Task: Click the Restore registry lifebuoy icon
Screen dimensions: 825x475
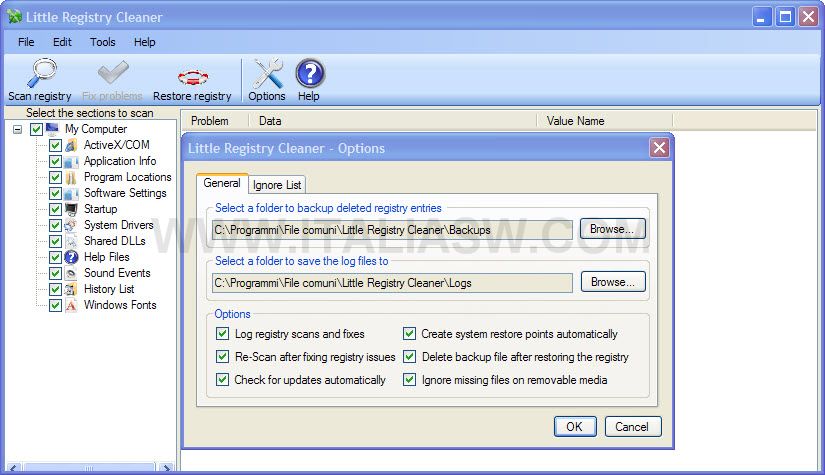Action: (193, 77)
